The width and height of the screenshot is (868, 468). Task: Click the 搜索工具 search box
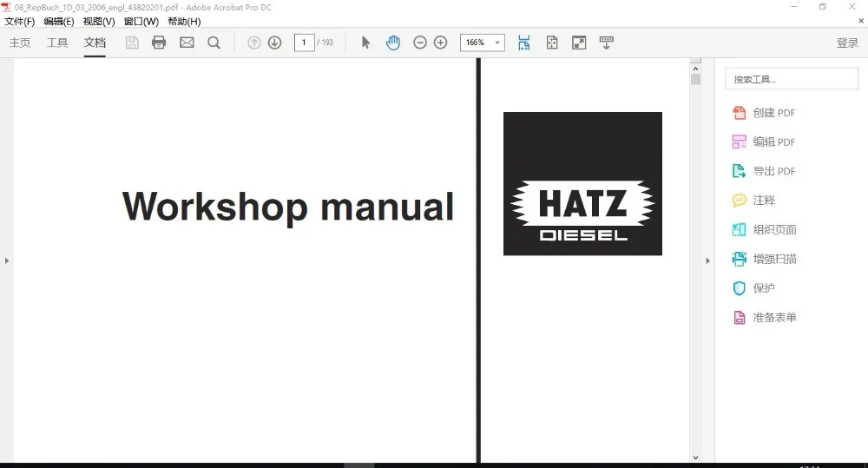(x=791, y=79)
